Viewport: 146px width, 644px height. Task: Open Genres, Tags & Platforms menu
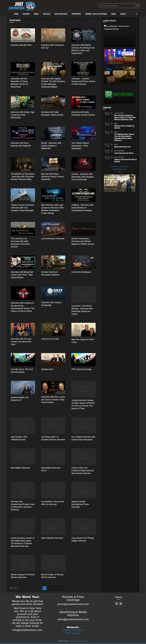tap(96, 14)
